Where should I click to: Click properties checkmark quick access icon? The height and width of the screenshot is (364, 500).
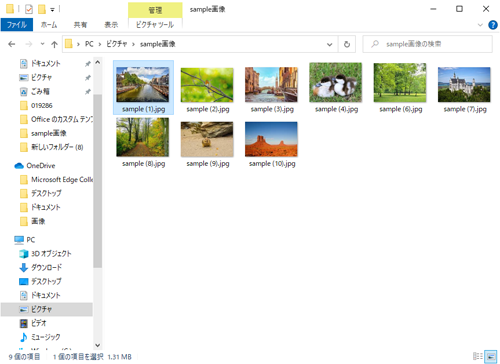click(29, 9)
